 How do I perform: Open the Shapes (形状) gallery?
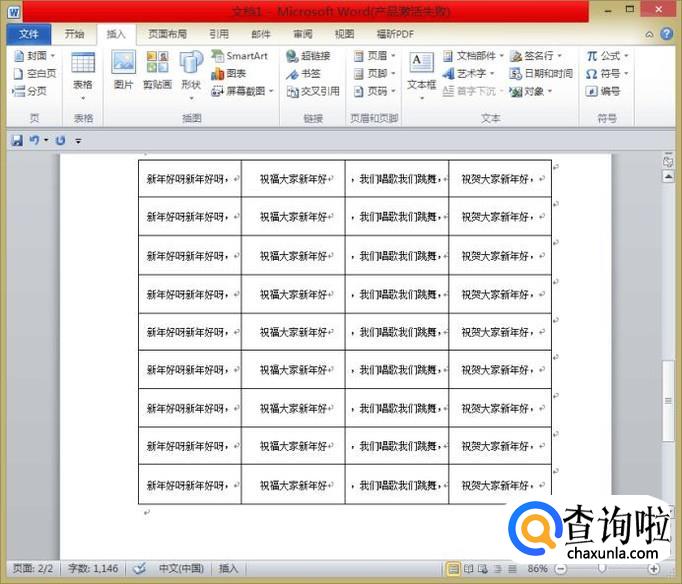(191, 75)
